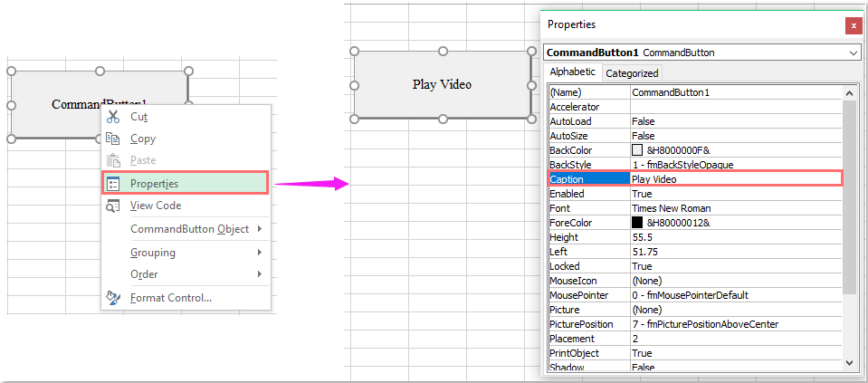Click the Cut scissors icon
This screenshot has width=868, height=383.
coord(113,117)
